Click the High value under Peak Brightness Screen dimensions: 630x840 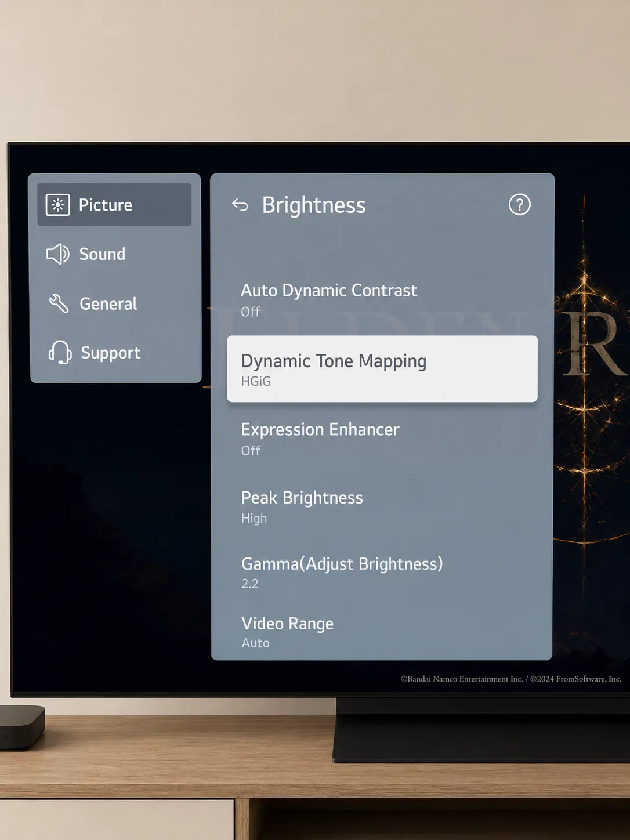[x=254, y=518]
